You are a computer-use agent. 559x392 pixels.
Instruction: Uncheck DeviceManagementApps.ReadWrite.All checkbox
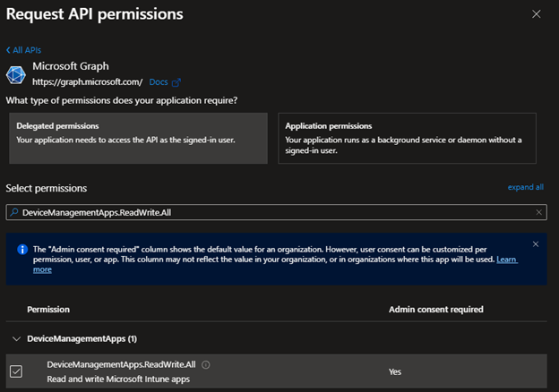pos(16,371)
